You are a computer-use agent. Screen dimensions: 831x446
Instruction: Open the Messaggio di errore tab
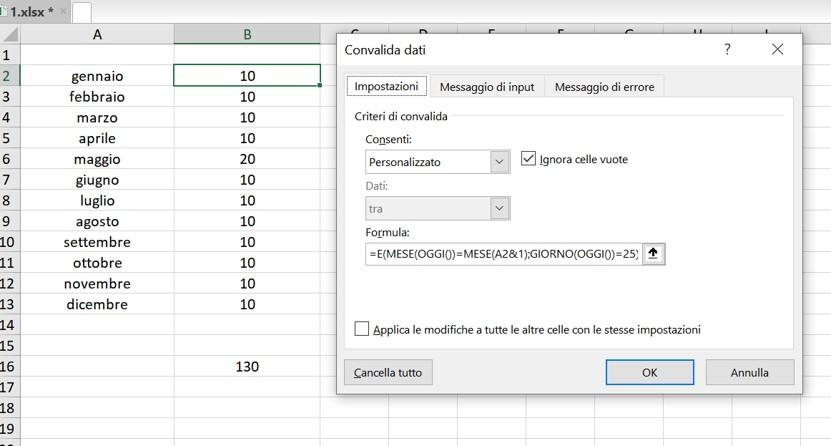[604, 87]
